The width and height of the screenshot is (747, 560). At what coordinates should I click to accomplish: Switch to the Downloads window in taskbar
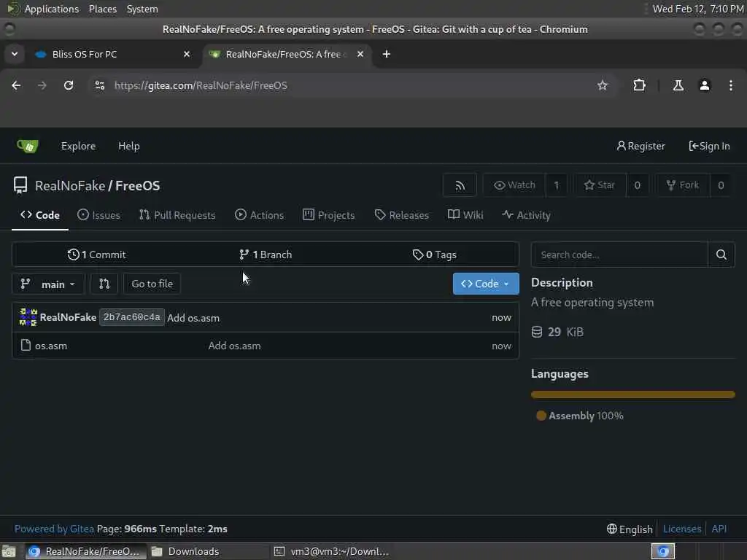208,551
